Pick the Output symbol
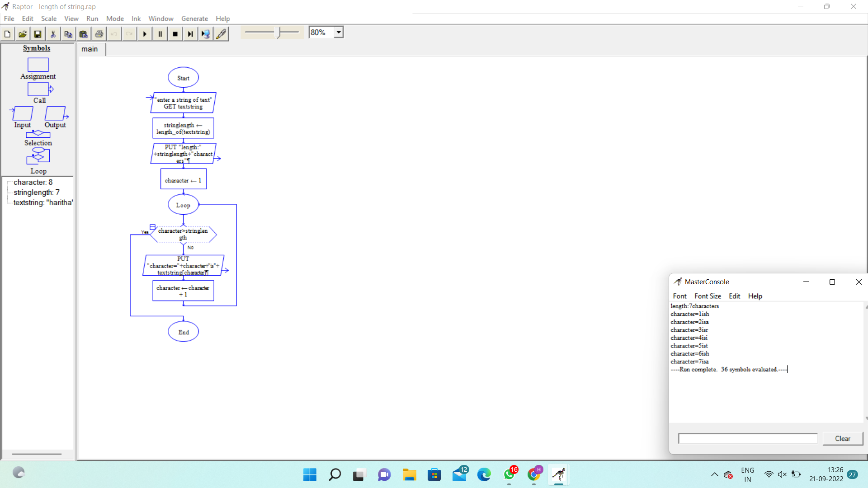This screenshot has width=868, height=488. click(x=55, y=113)
